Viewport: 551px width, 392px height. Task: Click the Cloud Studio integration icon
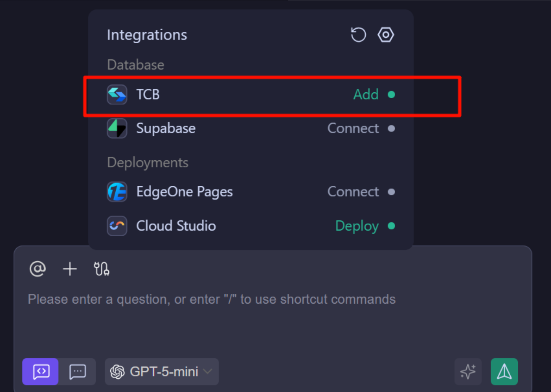117,226
